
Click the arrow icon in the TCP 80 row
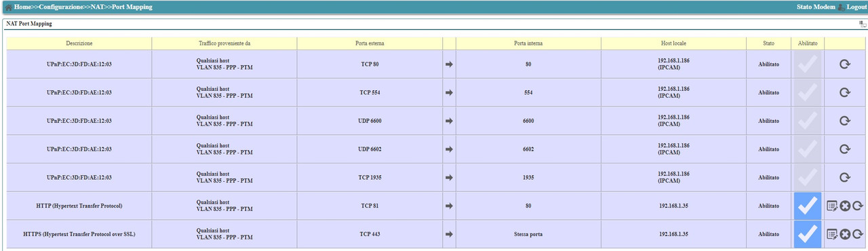coord(449,64)
